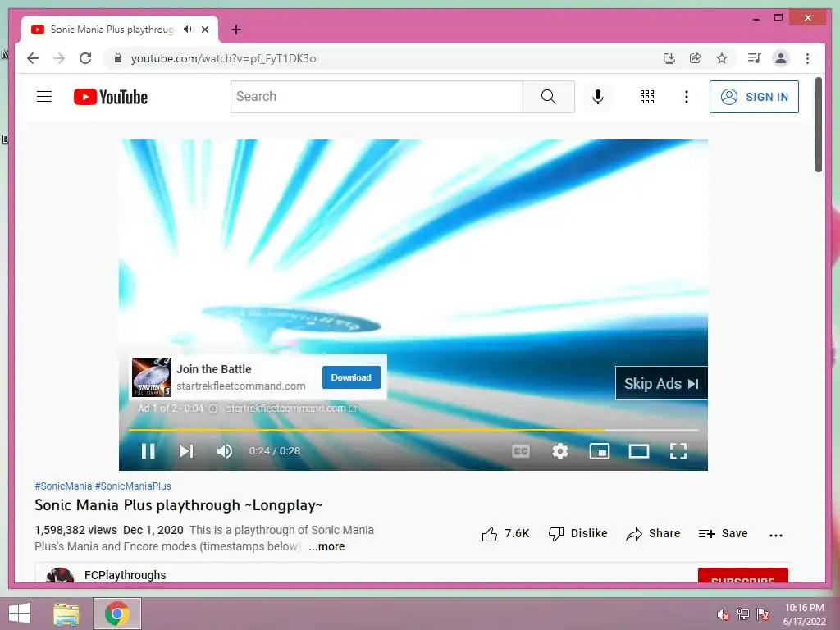
Task: Expand description with ...more
Action: pyautogui.click(x=326, y=546)
